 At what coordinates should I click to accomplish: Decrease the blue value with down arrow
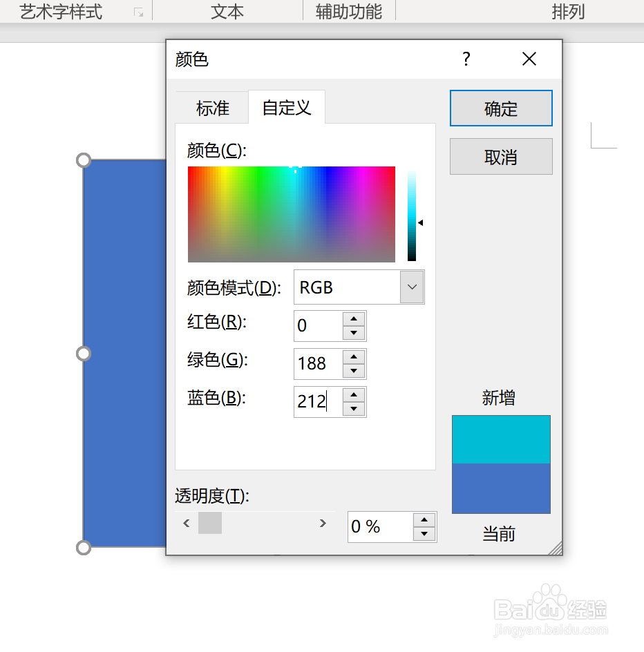point(354,409)
